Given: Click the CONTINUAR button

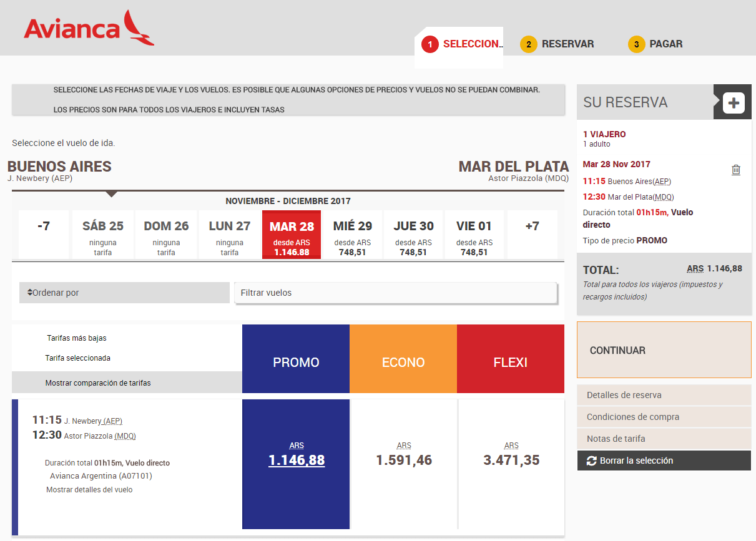Looking at the screenshot, I should click(617, 350).
